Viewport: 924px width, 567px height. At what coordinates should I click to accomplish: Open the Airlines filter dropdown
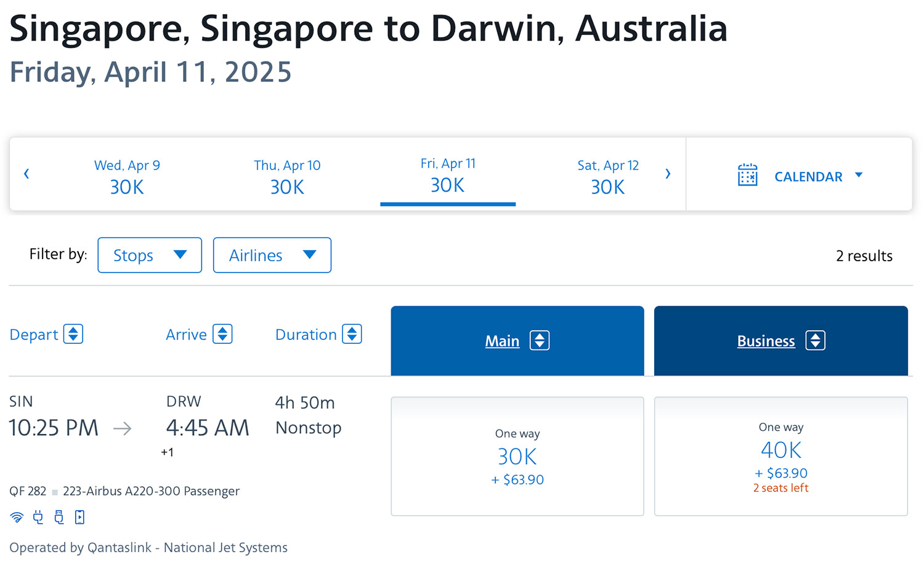coord(272,255)
